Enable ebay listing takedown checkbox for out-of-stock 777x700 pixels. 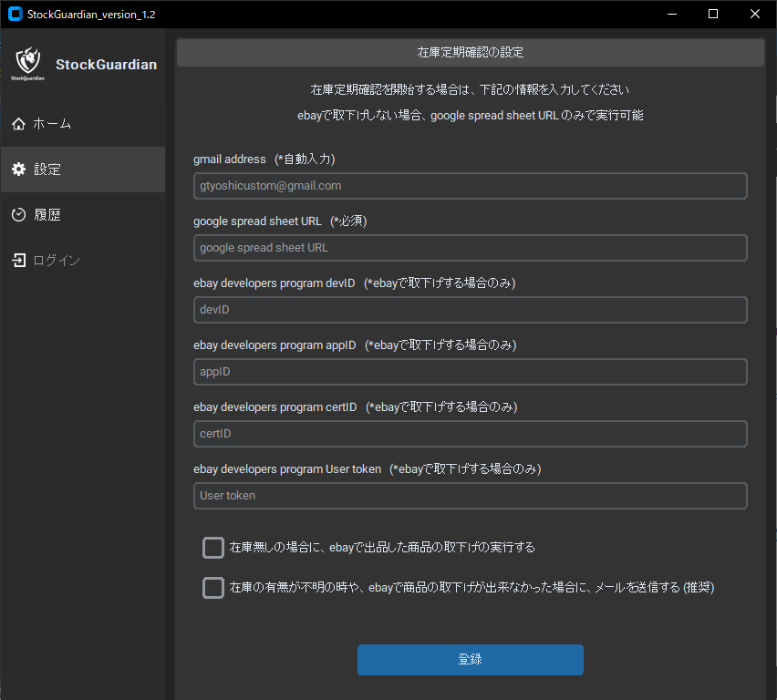213,548
